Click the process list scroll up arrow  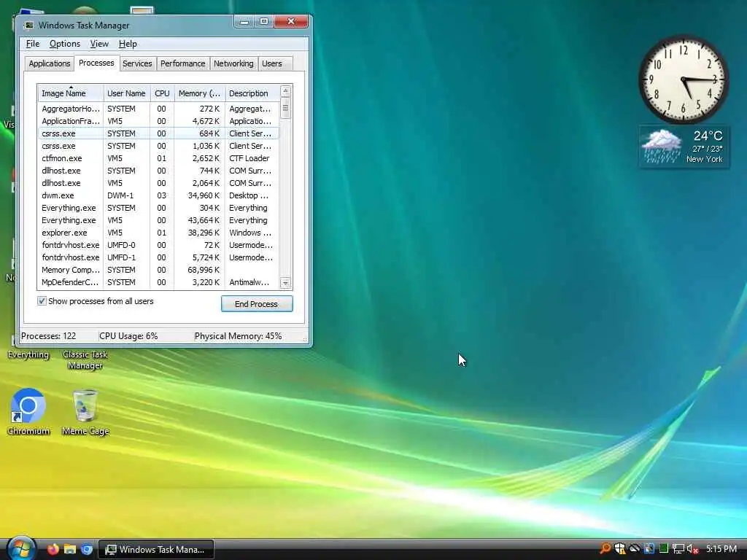coord(285,91)
